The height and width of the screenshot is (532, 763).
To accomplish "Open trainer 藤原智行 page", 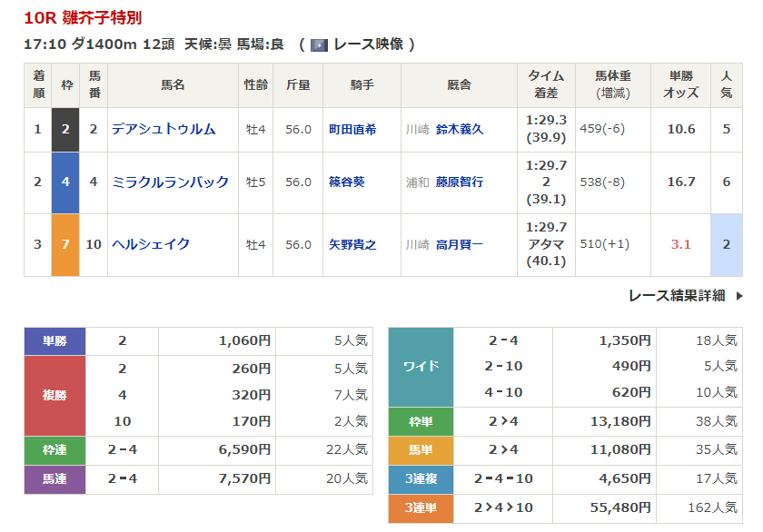I will [460, 182].
